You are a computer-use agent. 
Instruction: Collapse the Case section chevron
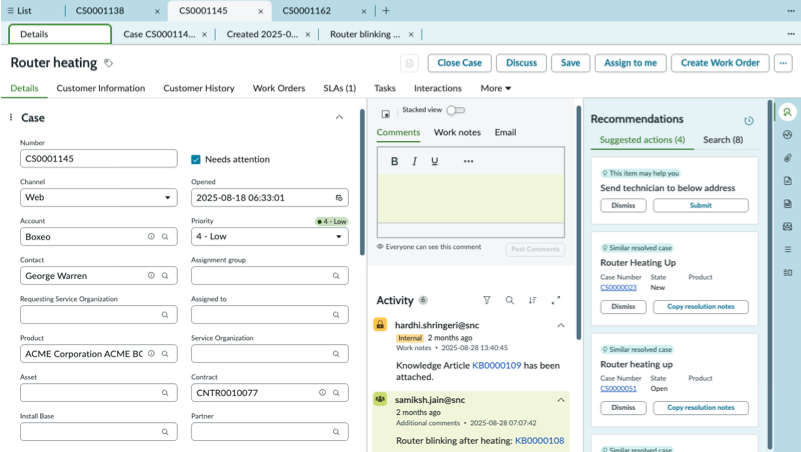point(339,117)
